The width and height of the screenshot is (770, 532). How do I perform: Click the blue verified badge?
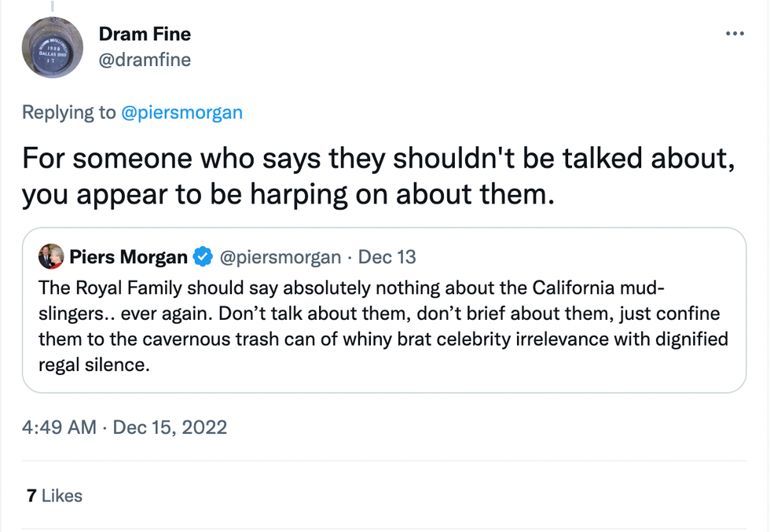203,257
